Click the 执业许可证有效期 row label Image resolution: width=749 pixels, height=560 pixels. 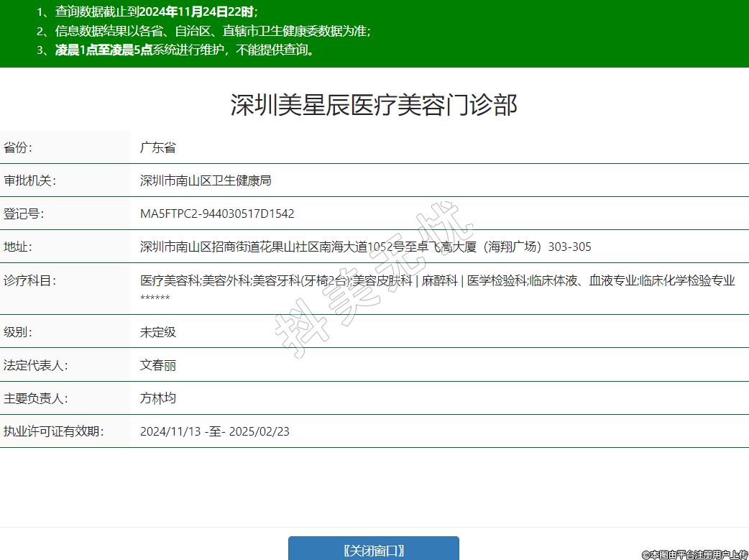coord(54,431)
